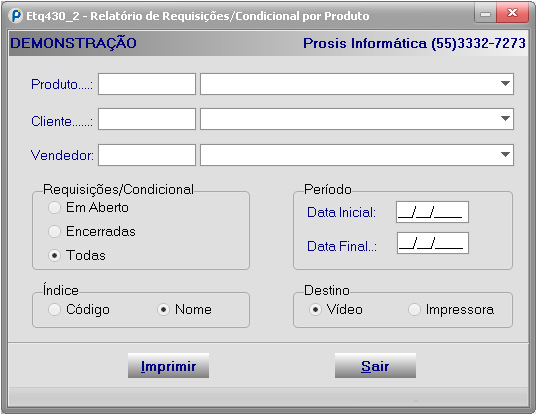Open the Produto dropdown list
537x415 pixels.
coord(505,84)
